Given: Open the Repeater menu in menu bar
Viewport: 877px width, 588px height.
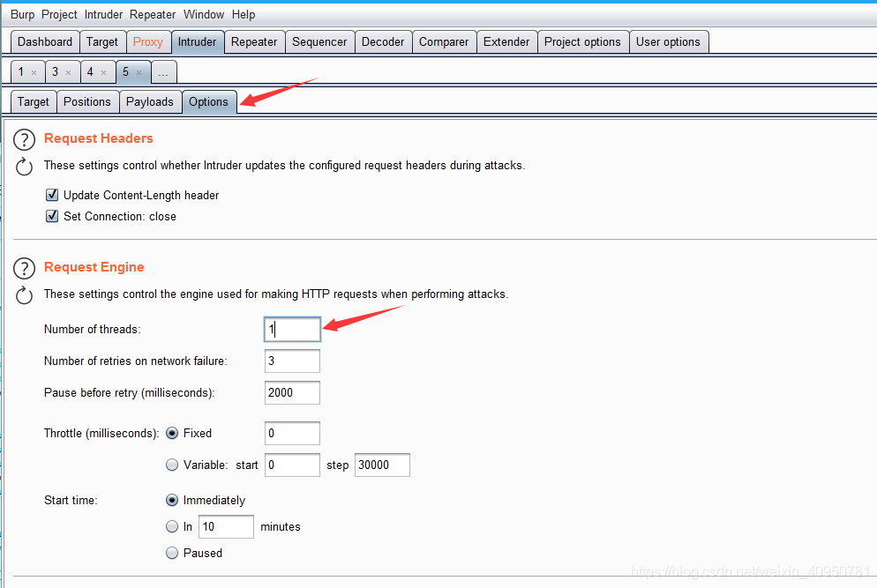Looking at the screenshot, I should (x=153, y=14).
